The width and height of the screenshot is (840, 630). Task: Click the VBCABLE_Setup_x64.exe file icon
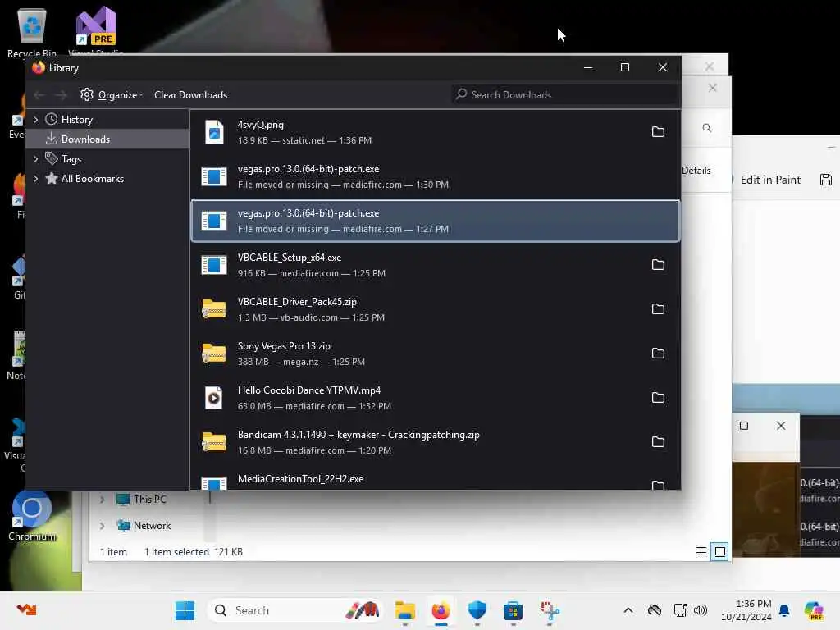(x=214, y=265)
